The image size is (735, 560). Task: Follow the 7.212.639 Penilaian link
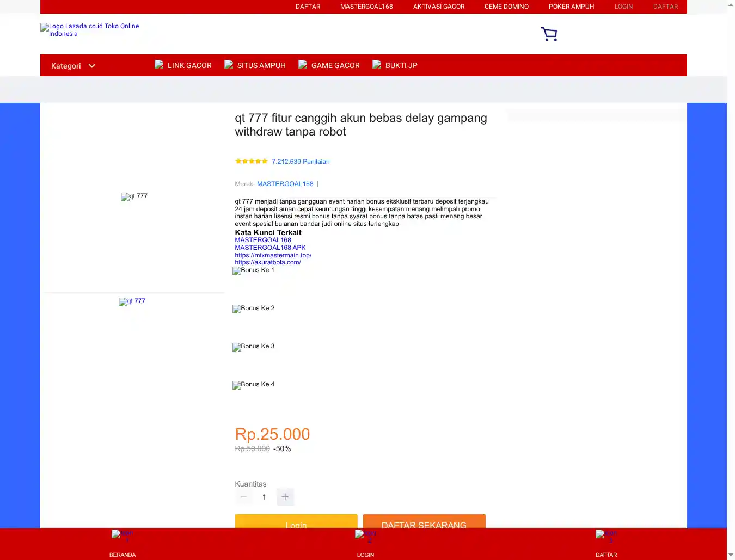point(301,162)
